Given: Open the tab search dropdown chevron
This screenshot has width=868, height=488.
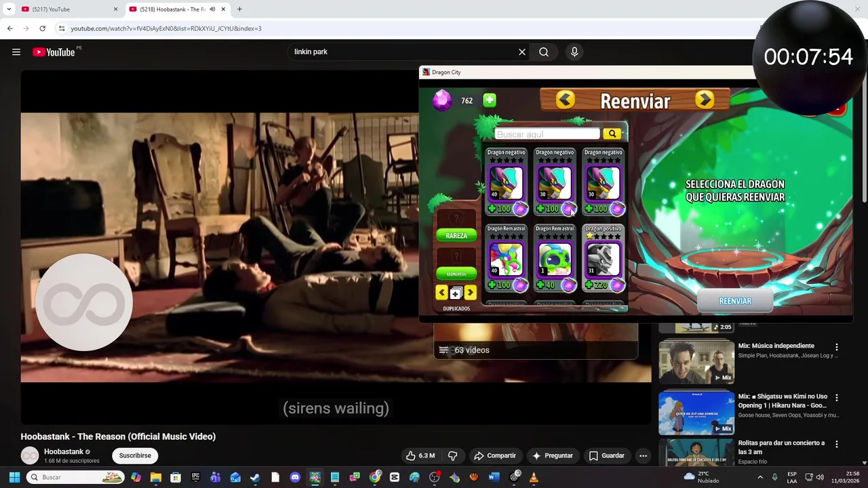Looking at the screenshot, I should 9,9.
